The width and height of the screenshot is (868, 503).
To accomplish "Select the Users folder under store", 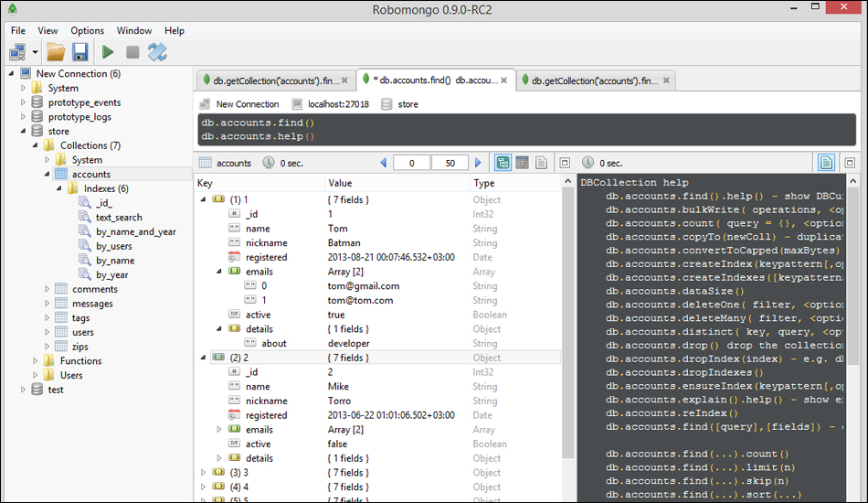I will [x=71, y=375].
